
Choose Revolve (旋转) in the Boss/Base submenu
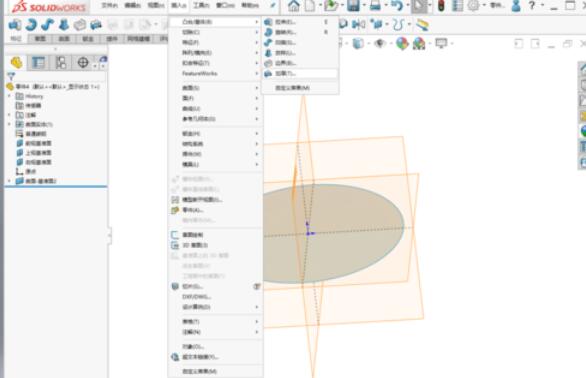tap(301, 32)
